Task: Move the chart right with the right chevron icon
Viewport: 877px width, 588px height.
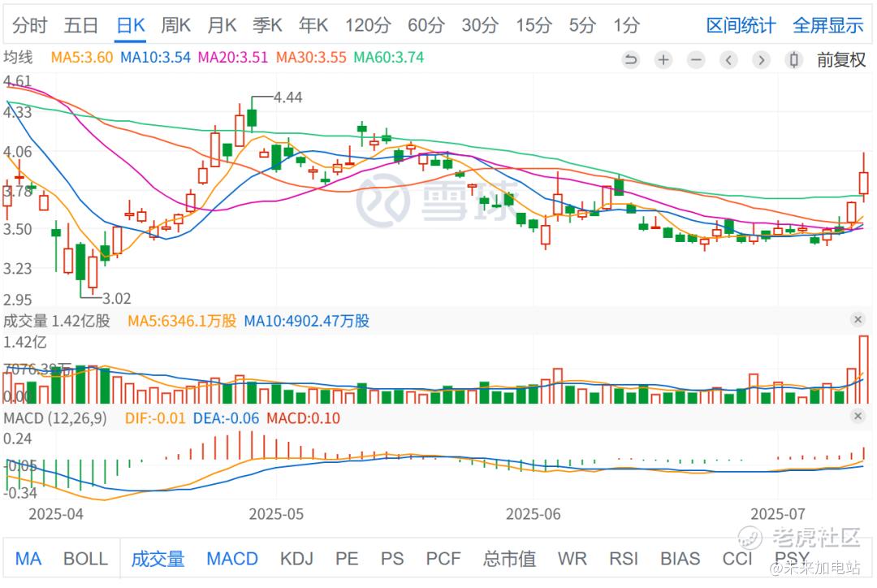Action: (x=761, y=60)
